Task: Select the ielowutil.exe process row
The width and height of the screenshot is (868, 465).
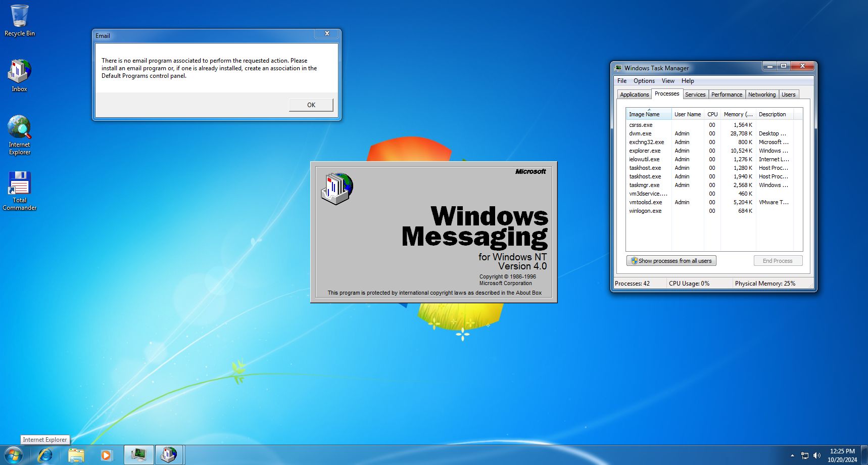Action: [x=710, y=159]
